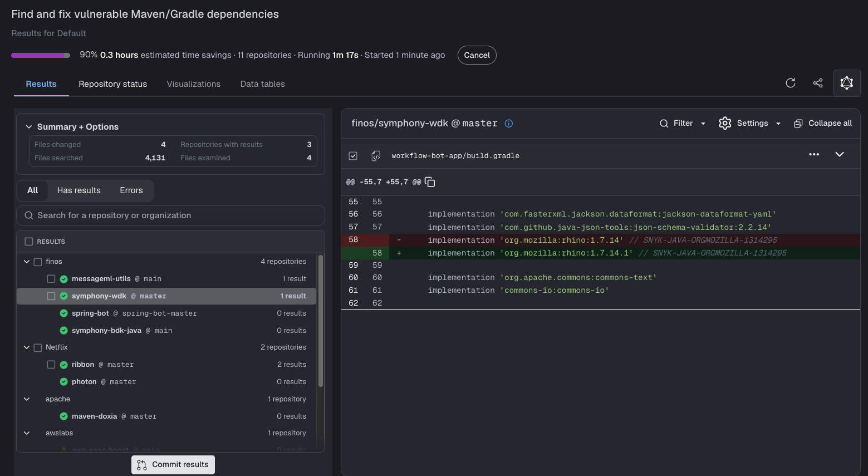This screenshot has height=476, width=868.
Task: Click the removed rhino:1.7.14 diff line
Action: tap(601, 240)
